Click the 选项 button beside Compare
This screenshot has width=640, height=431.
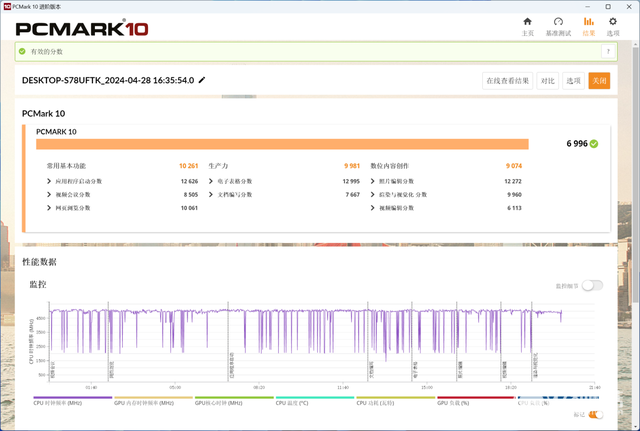pos(573,81)
